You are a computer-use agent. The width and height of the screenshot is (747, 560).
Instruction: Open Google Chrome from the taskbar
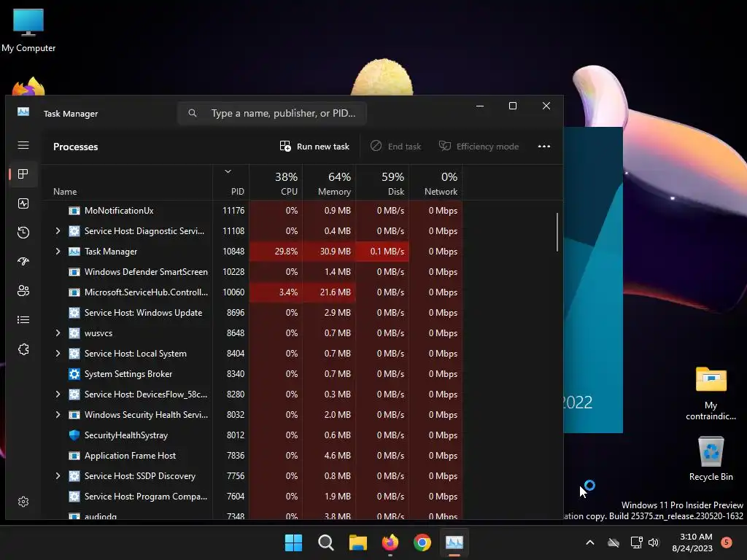[x=422, y=542]
